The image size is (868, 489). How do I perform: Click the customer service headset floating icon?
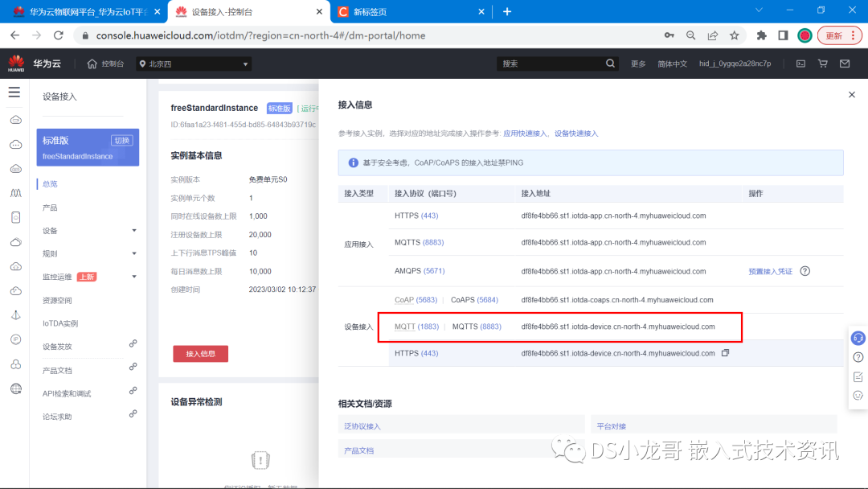pyautogui.click(x=858, y=338)
